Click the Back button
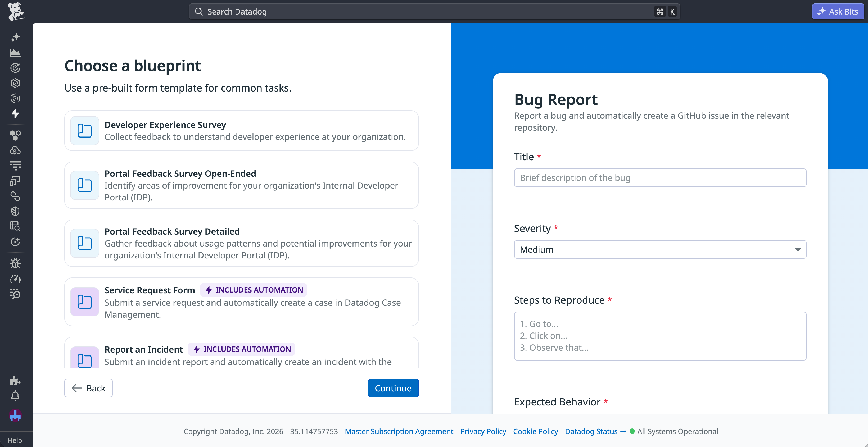The height and width of the screenshot is (447, 868). [89, 388]
